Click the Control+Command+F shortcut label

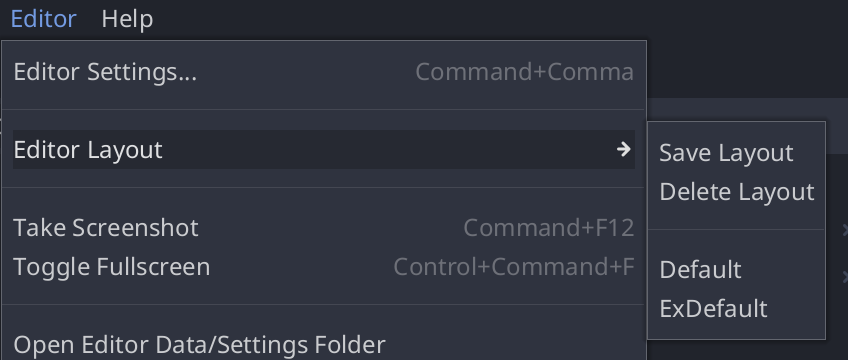(x=514, y=266)
